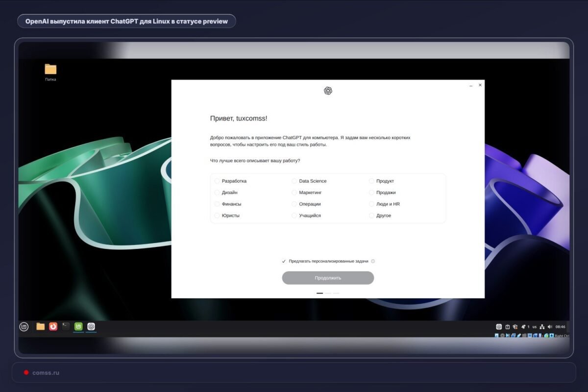Image resolution: width=588 pixels, height=392 pixels.
Task: Open the terminal from the taskbar
Action: tap(66, 326)
